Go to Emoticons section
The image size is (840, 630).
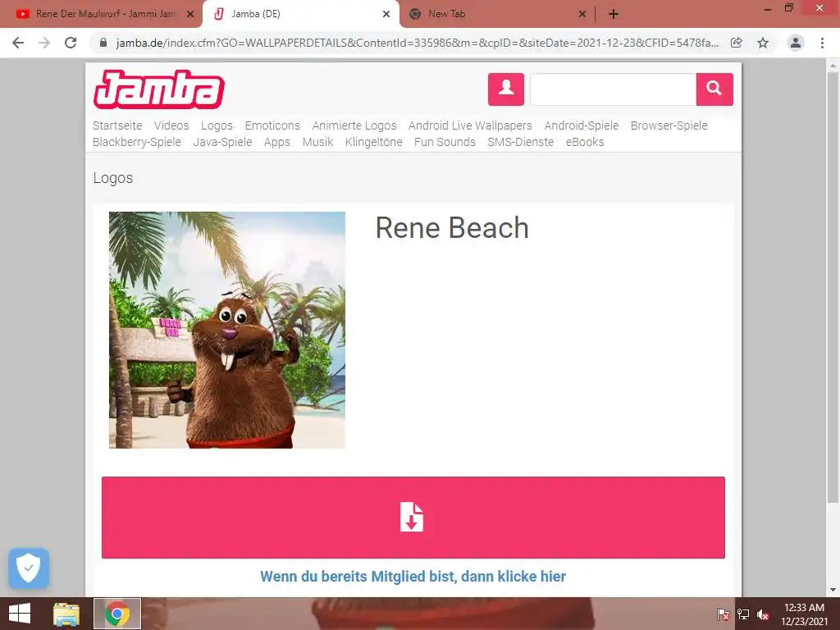tap(272, 126)
